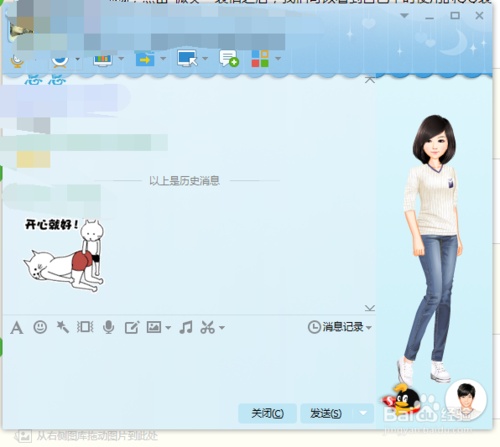Click the 开心就好 cat sticker
Viewport: 500px width, 447px height.
(64, 255)
